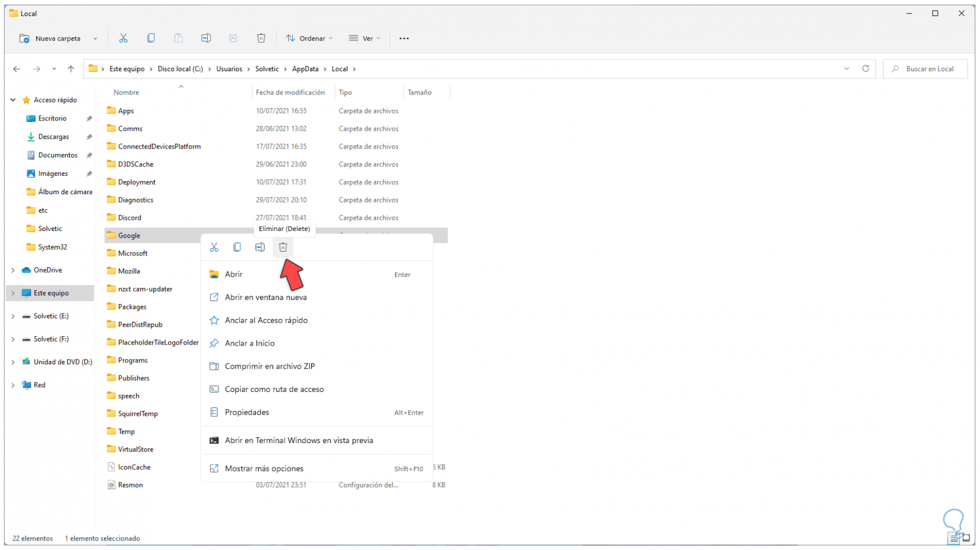Open System32 in the navigation pane
The width and height of the screenshot is (980, 550).
point(52,247)
